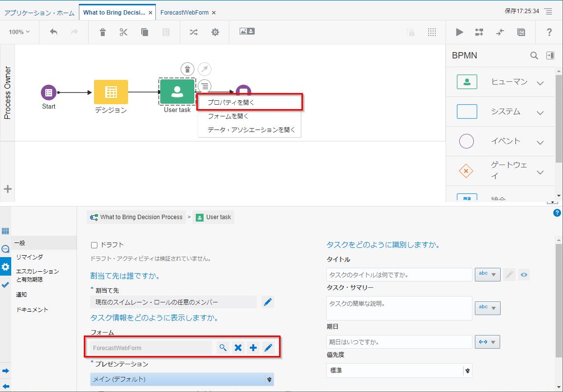The height and width of the screenshot is (392, 563).
Task: Toggle the ドラフト checkbox
Action: 94,245
